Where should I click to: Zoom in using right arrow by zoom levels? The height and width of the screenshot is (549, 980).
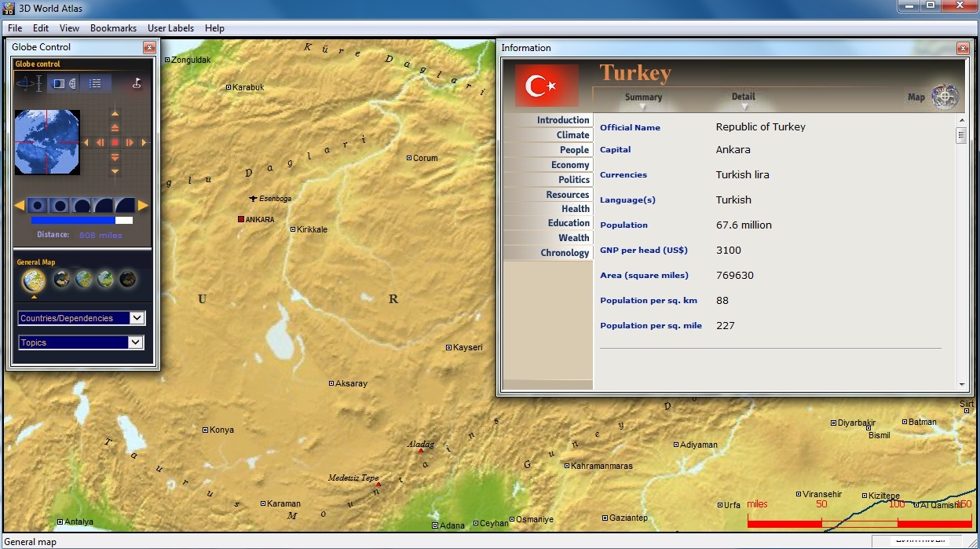click(144, 206)
